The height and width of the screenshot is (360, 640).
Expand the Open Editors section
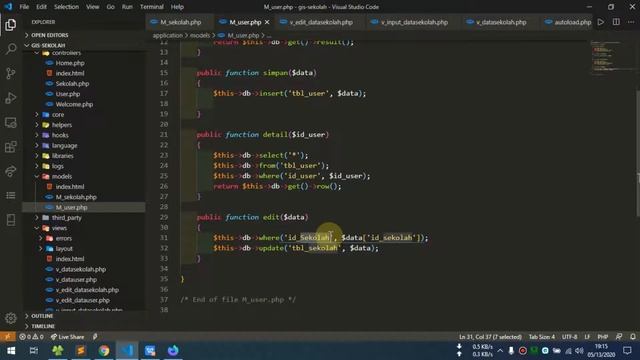(x=84, y=35)
